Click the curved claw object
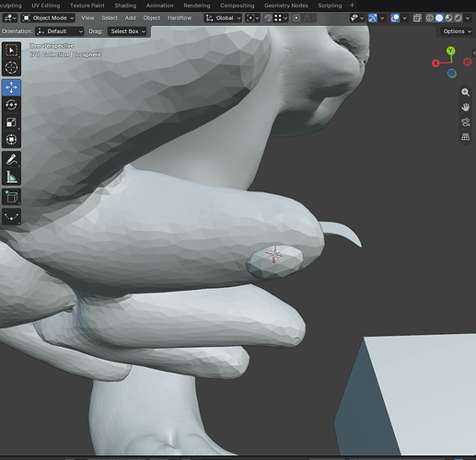Screen dimensions: 476x460 click(x=342, y=232)
